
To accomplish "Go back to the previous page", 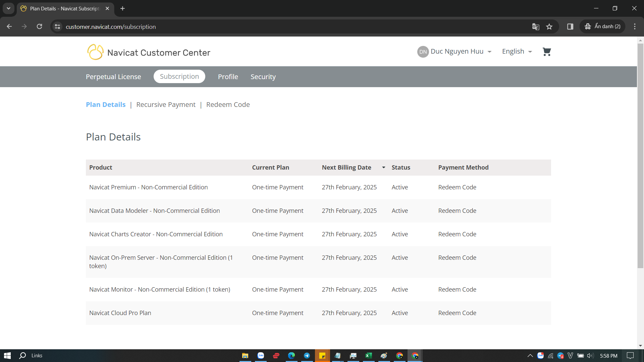I will pos(9,26).
